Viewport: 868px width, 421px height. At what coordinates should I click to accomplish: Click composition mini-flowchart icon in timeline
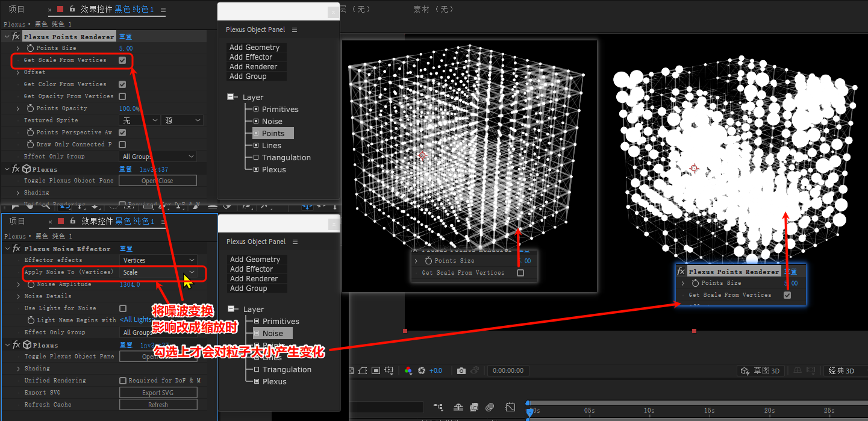pos(438,408)
